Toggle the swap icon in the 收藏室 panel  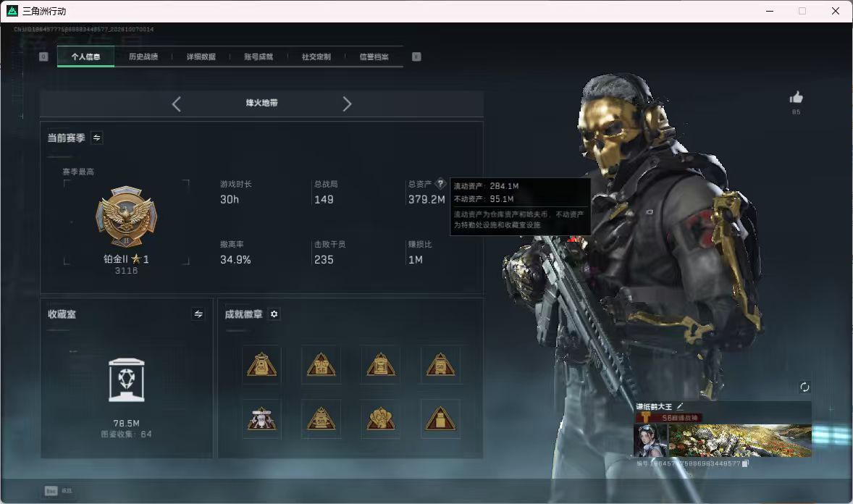click(198, 314)
